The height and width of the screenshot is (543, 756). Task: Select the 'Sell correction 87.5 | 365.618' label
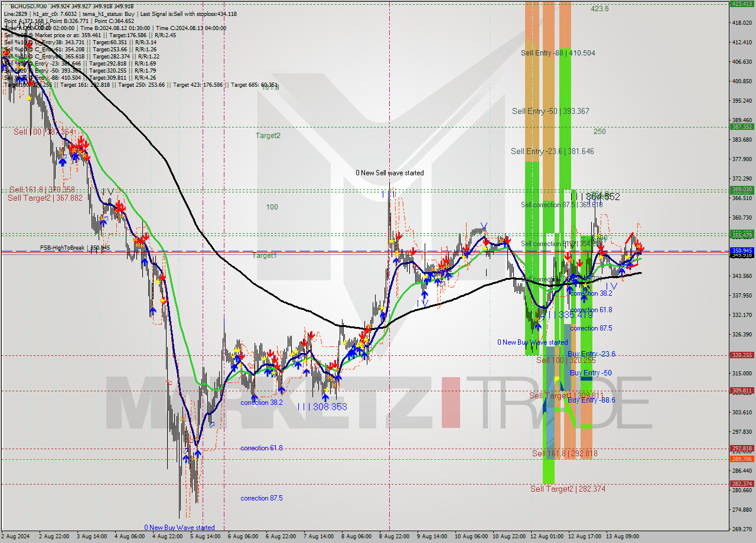click(x=562, y=205)
